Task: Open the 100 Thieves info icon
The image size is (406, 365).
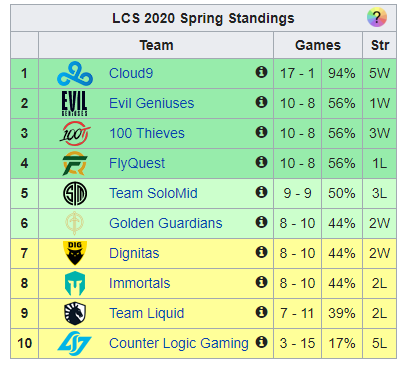Action: [261, 132]
